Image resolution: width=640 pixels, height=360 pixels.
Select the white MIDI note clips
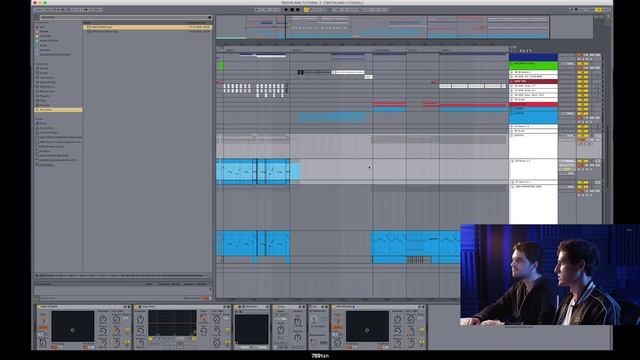point(254,90)
